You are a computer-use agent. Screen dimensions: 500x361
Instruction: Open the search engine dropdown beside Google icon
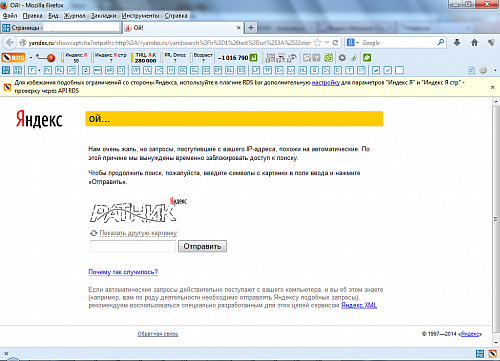point(357,43)
